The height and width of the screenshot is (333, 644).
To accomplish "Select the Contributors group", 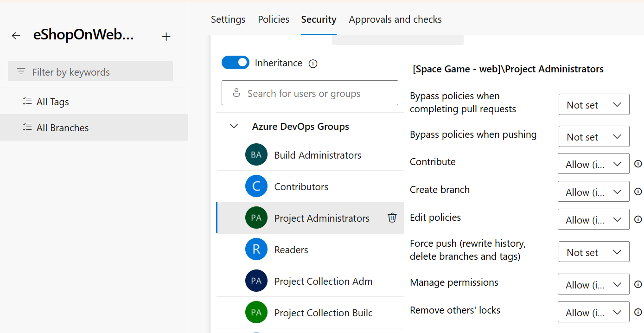I will (x=301, y=186).
